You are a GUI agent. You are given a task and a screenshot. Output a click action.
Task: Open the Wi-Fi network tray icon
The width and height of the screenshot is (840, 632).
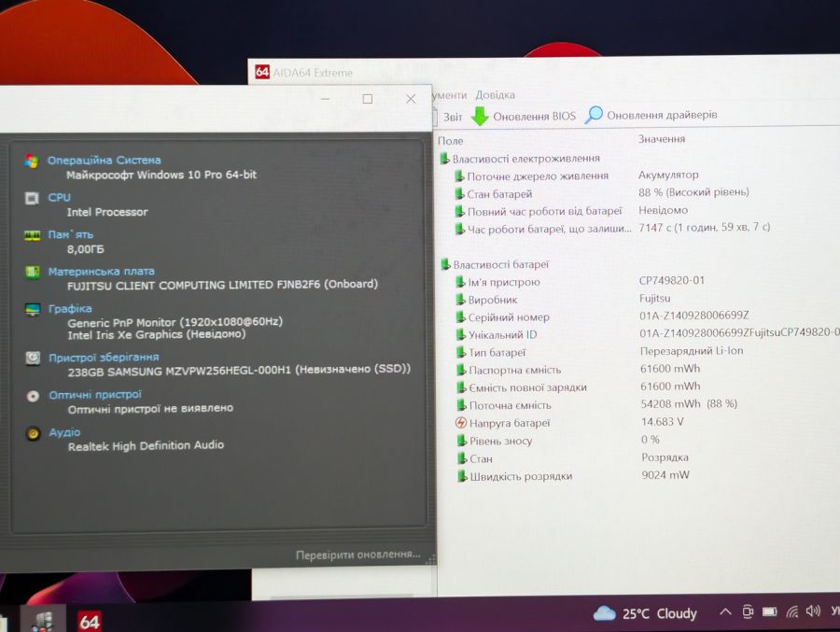792,611
